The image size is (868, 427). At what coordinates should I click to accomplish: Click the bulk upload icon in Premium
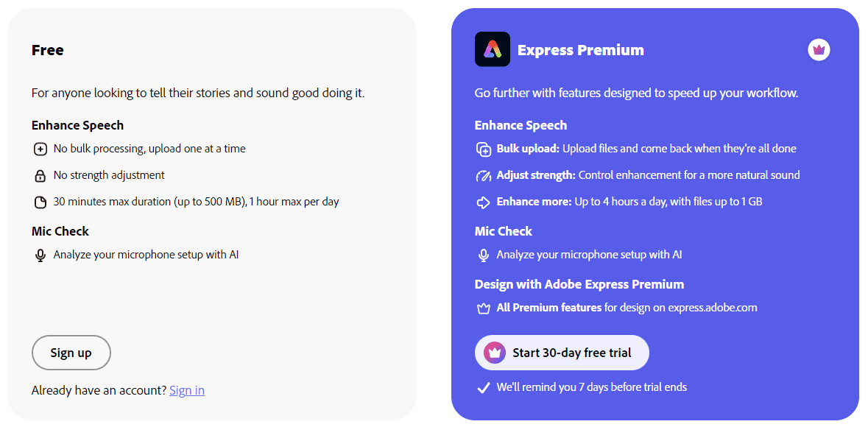point(483,149)
